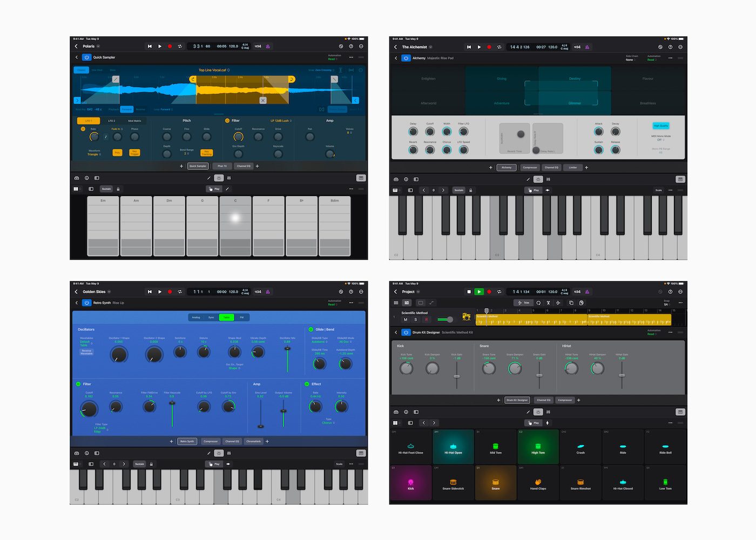756x540 pixels.
Task: Tap the pencil edit icon above the chord strips
Action: (228, 189)
